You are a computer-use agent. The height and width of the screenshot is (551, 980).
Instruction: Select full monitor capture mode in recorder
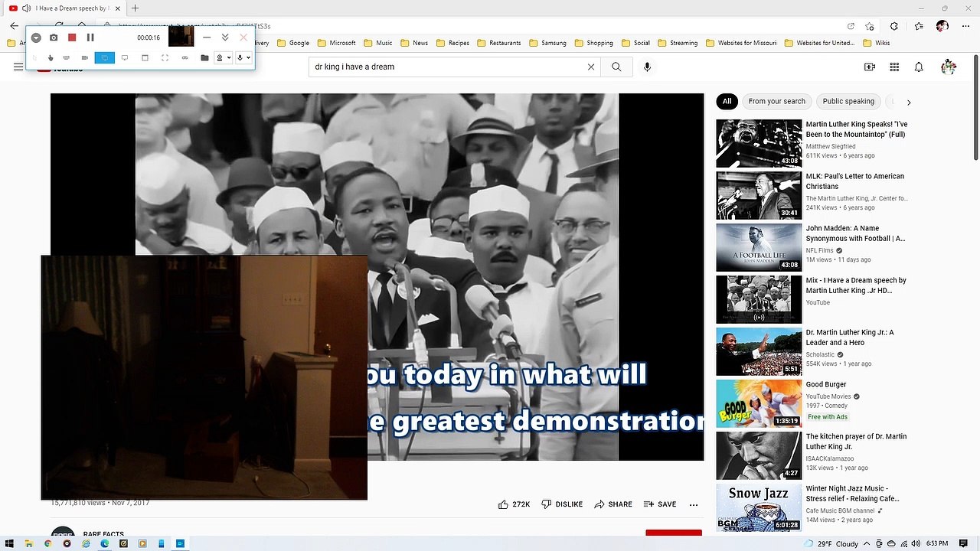pos(125,57)
